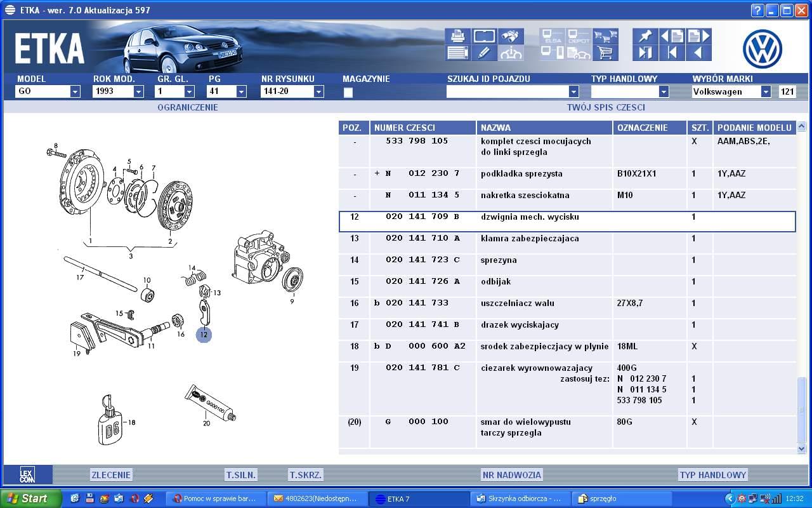Select row 'ciezarek wyrownowazajacy'
Screen dimensions: 812x508
[567, 389]
